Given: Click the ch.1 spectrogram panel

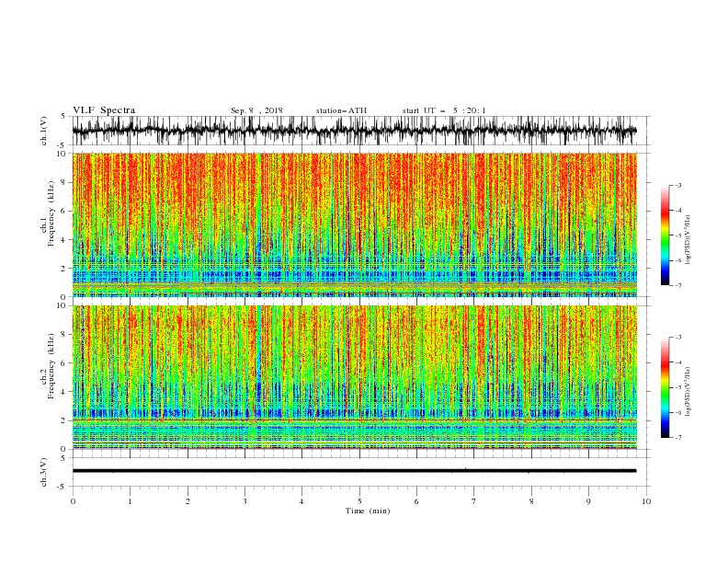Looking at the screenshot, I should 355,224.
